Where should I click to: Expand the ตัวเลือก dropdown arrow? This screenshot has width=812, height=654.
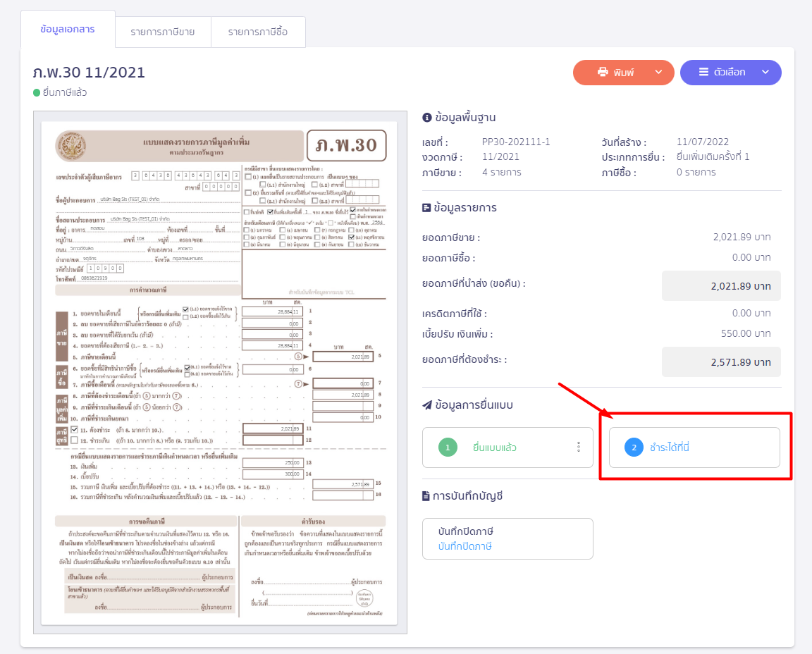765,73
